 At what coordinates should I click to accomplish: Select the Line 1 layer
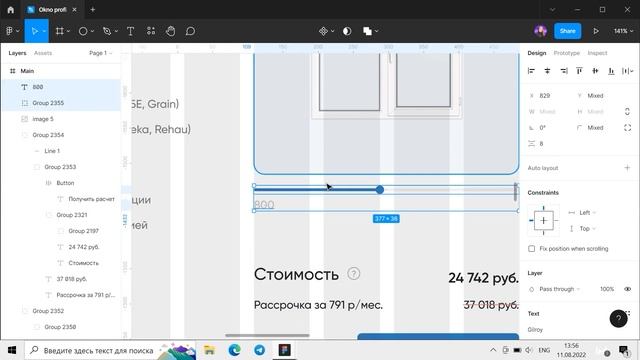61,151
